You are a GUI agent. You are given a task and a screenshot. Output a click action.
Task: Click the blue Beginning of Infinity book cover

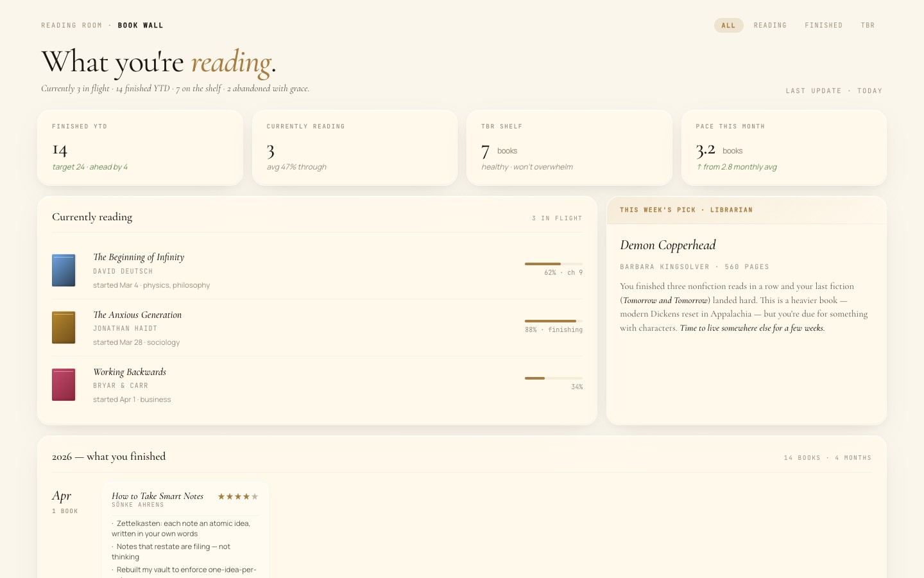point(64,270)
